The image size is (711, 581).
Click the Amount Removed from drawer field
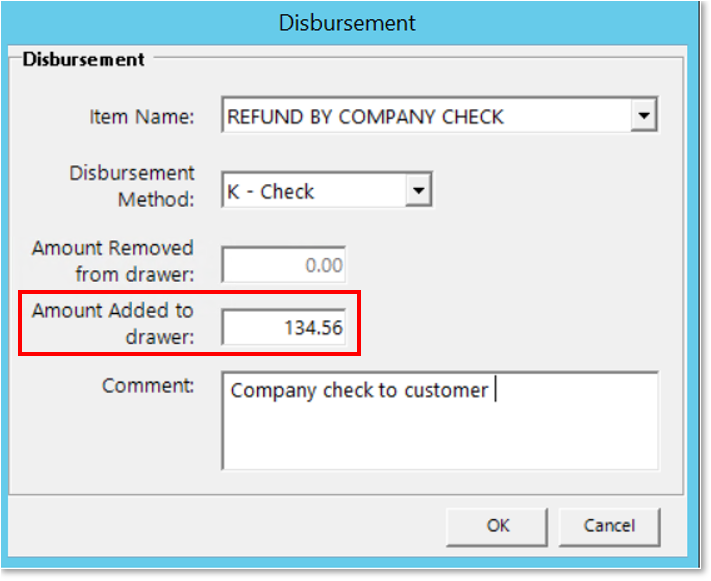tap(284, 265)
